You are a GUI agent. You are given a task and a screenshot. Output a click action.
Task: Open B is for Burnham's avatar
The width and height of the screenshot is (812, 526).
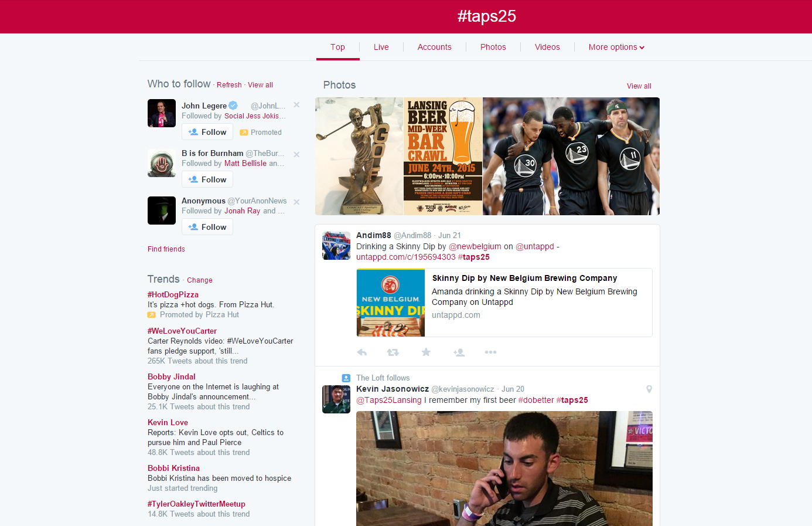(x=162, y=163)
